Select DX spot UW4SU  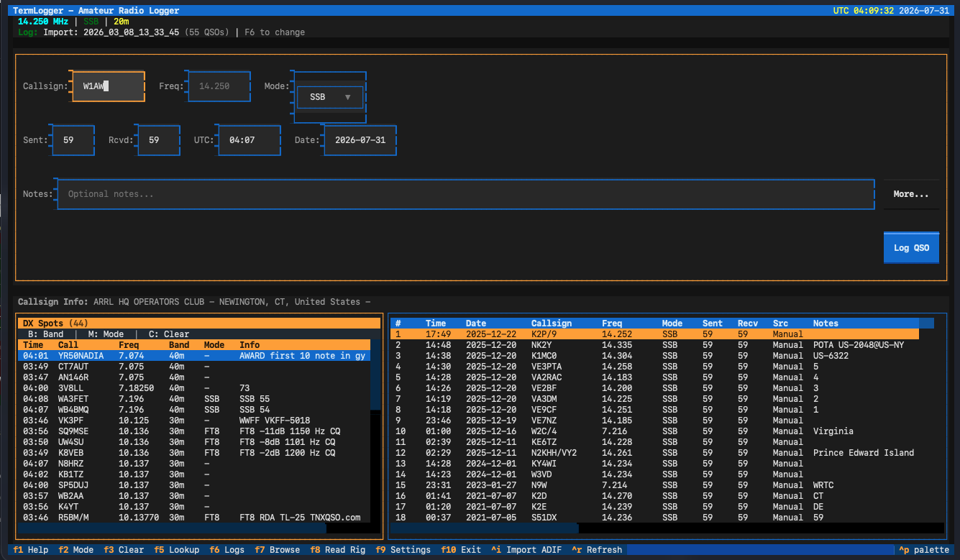[194, 442]
